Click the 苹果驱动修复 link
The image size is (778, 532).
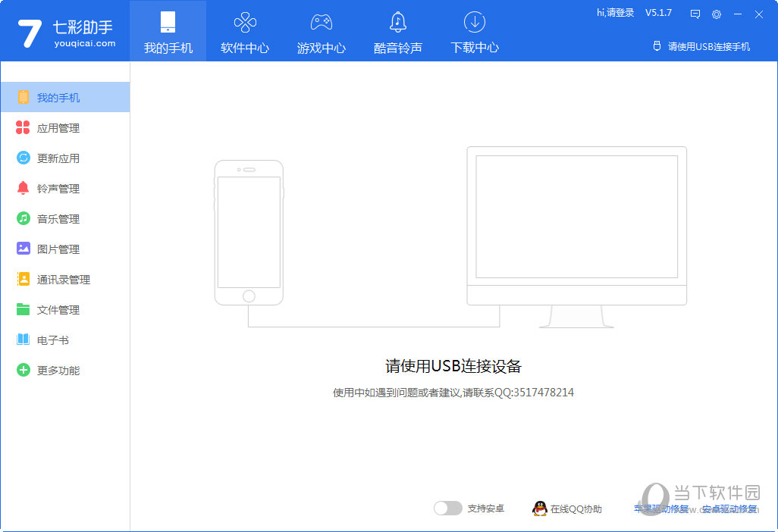point(661,509)
